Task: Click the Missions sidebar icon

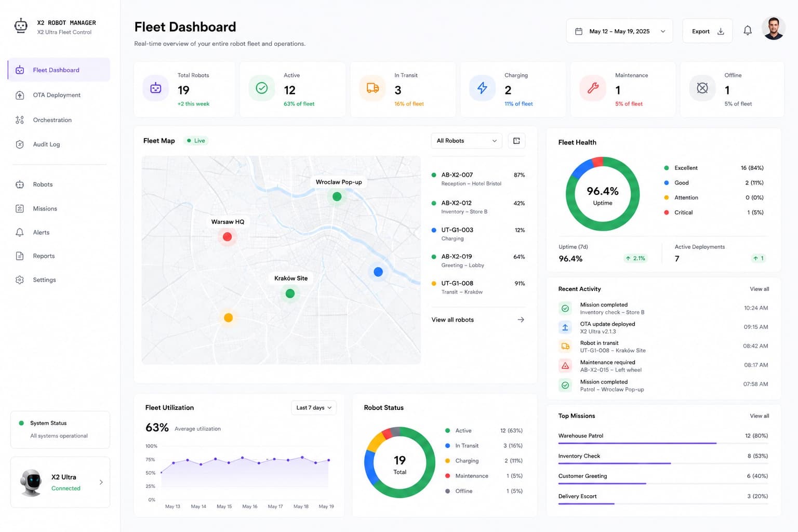Action: point(20,208)
